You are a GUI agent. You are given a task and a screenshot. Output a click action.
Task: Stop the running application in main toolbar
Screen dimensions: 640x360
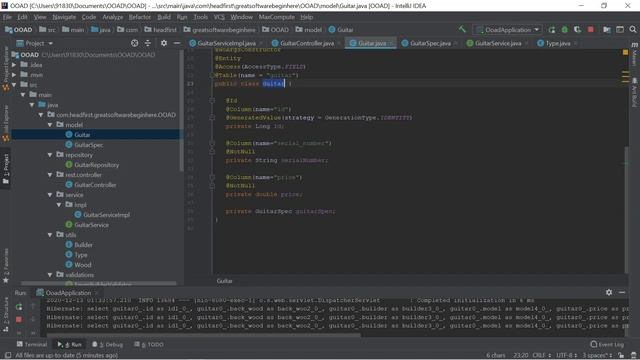[590, 30]
